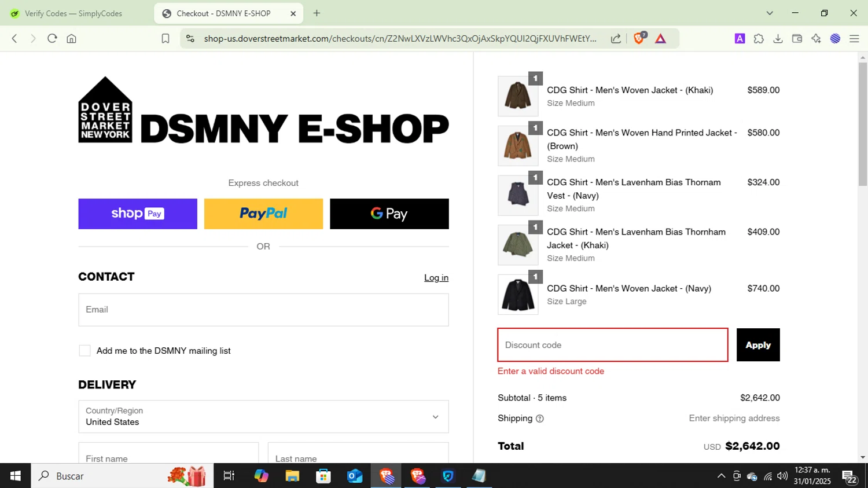The height and width of the screenshot is (488, 868).
Task: Open a new browser tab
Action: [317, 13]
